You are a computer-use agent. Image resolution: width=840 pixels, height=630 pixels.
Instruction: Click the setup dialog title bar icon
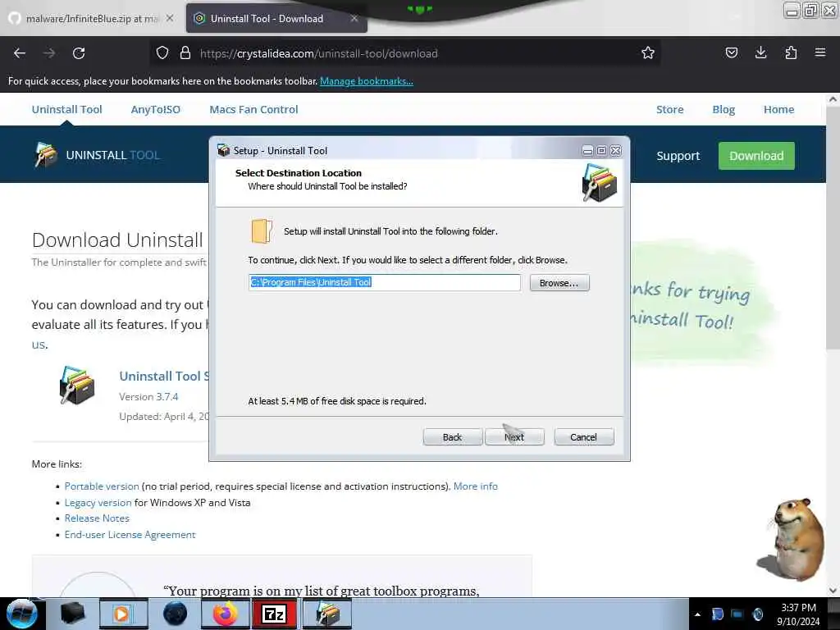[223, 151]
